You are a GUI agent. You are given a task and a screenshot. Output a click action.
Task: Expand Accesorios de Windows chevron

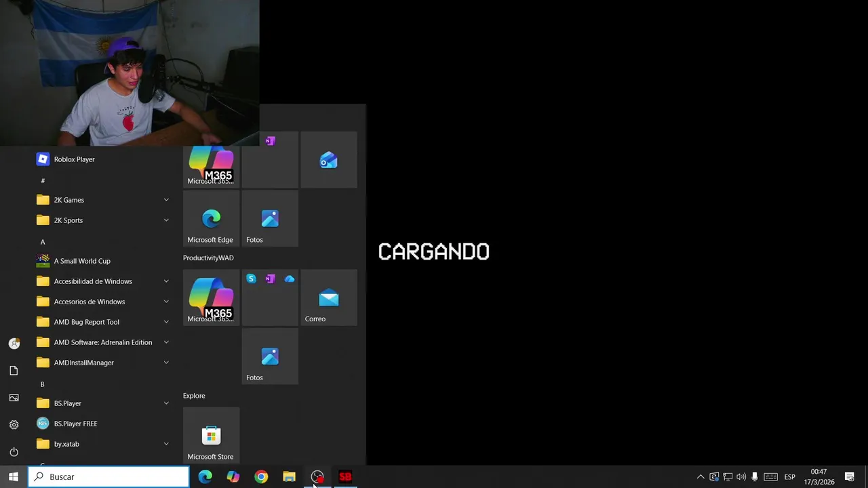(166, 302)
